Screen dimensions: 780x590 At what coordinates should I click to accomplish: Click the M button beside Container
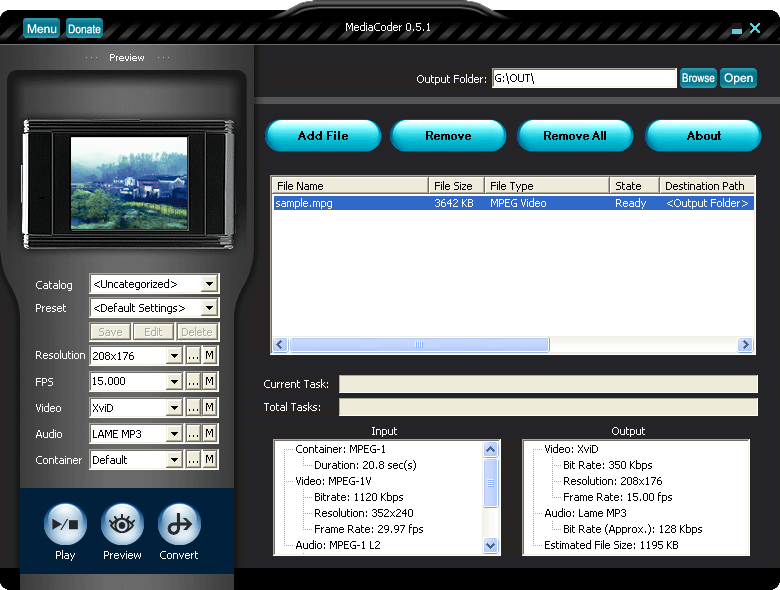210,459
